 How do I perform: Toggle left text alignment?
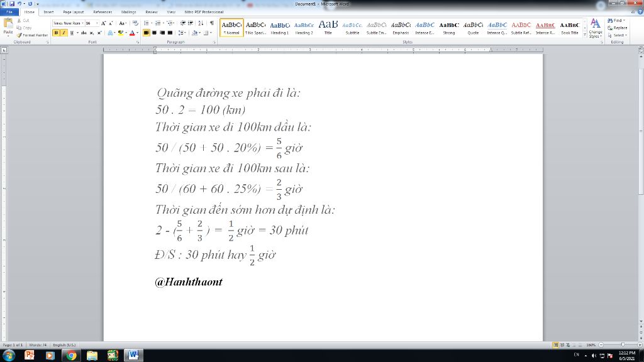tap(146, 33)
